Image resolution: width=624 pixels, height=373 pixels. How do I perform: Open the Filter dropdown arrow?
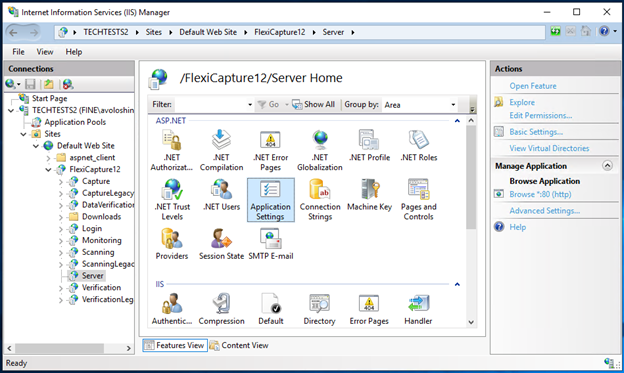[x=250, y=105]
